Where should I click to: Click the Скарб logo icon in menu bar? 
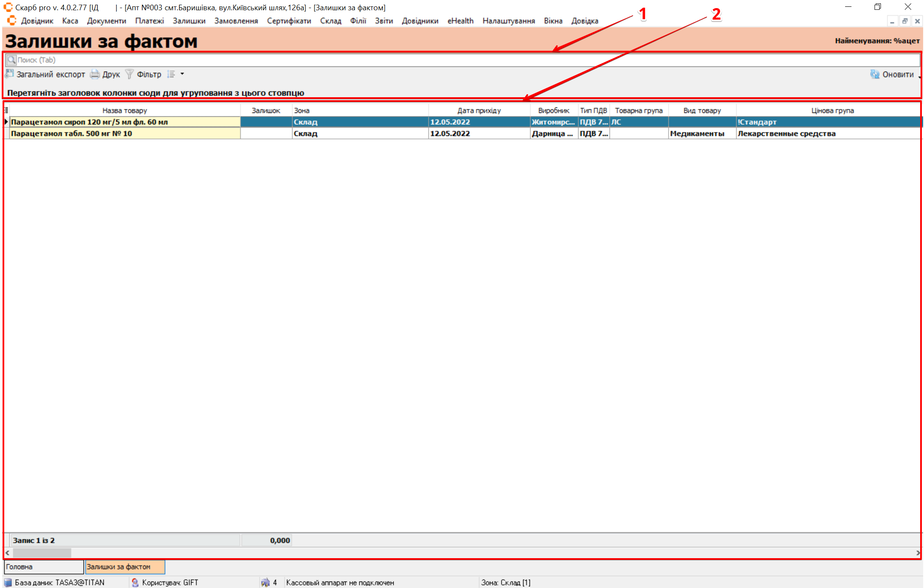12,20
